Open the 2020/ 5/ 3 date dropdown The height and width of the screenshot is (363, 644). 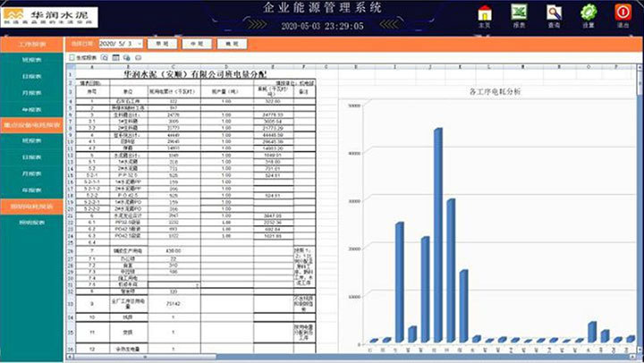coord(140,44)
